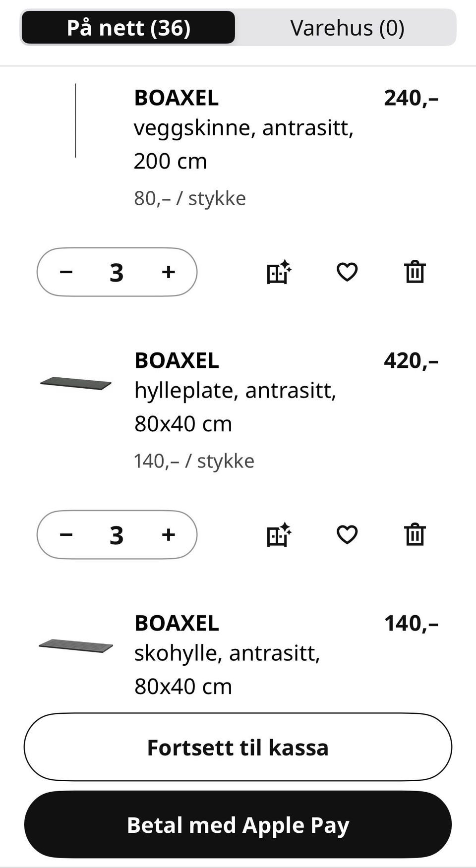
Task: Add one more hylleplate with plus
Action: coord(169,534)
